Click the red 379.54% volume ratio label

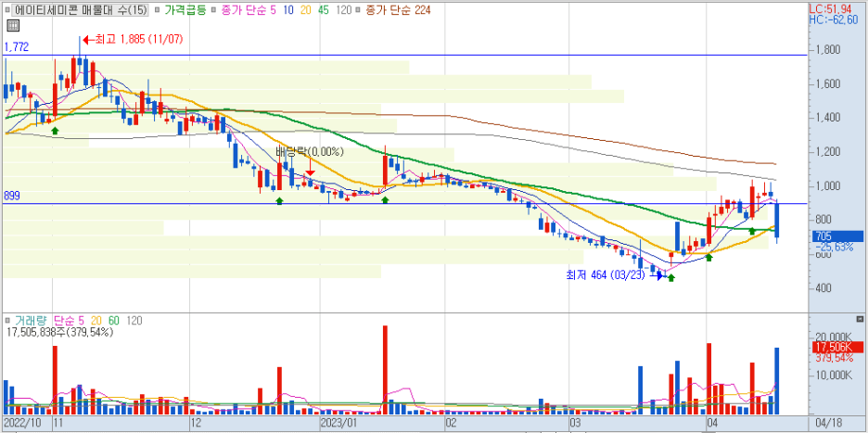point(835,358)
